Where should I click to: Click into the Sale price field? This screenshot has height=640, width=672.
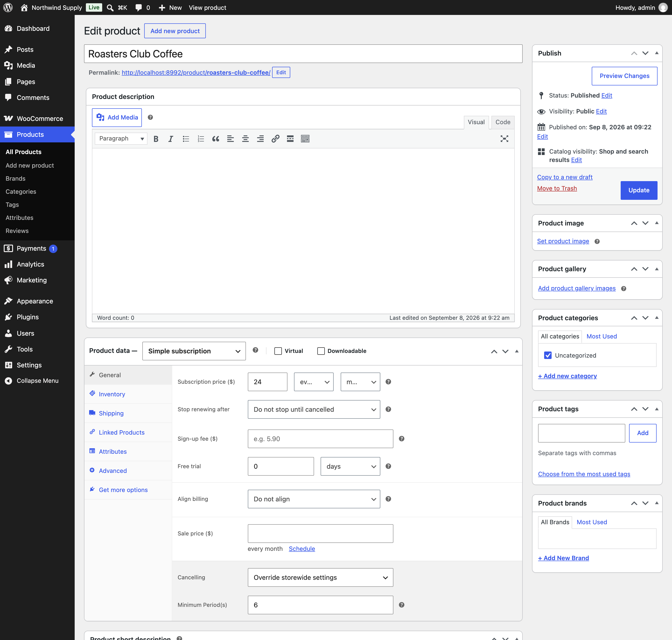(320, 534)
